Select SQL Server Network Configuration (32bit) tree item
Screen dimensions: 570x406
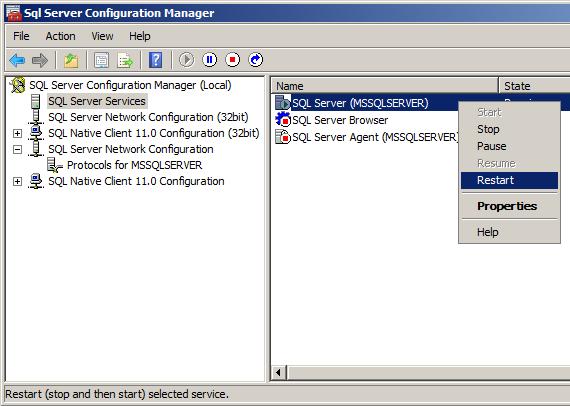148,117
